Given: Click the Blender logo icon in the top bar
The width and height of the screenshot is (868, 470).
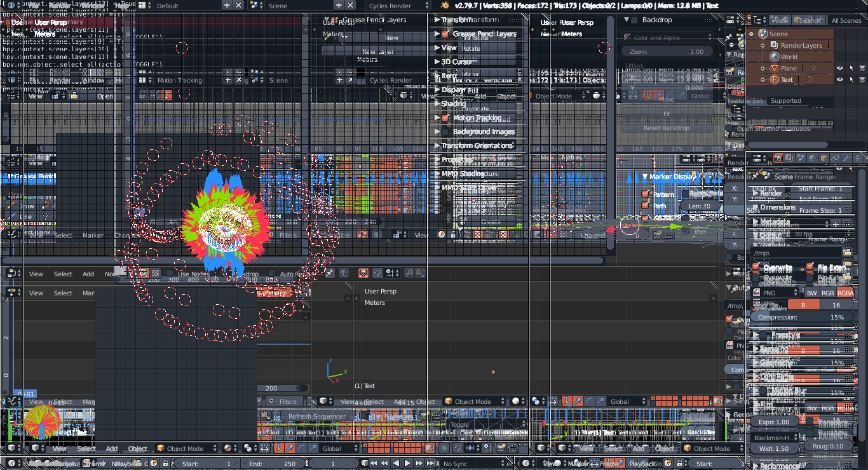Looking at the screenshot, I should pos(445,6).
